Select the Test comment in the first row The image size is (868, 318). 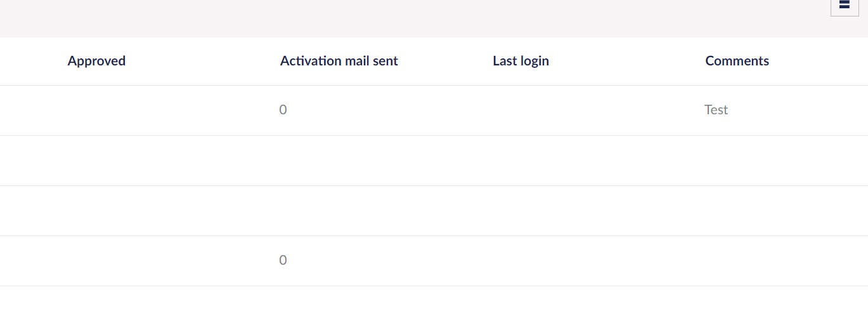[x=716, y=110]
